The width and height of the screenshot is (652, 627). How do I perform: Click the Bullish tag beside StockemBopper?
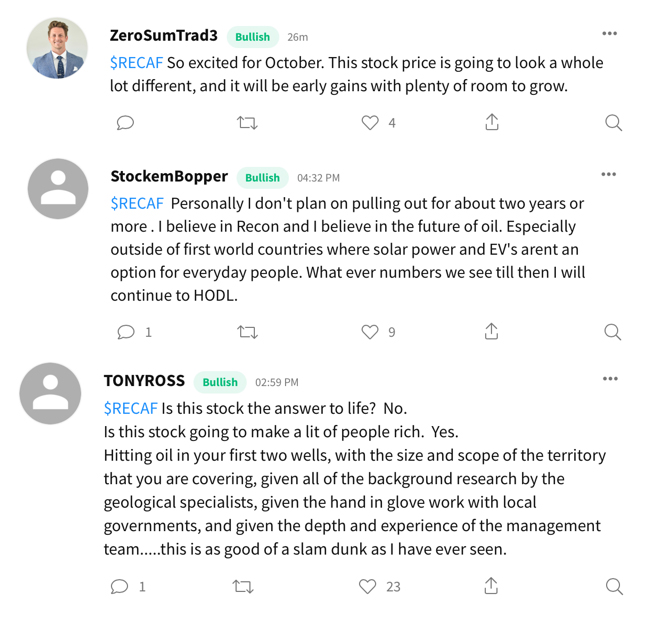262,178
